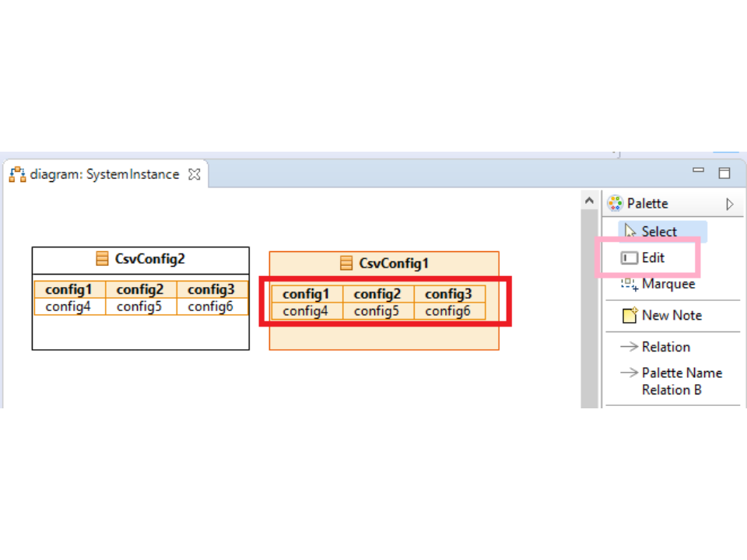Click the CsvConfig1 node header icon
This screenshot has width=747, height=560.
pos(346,264)
